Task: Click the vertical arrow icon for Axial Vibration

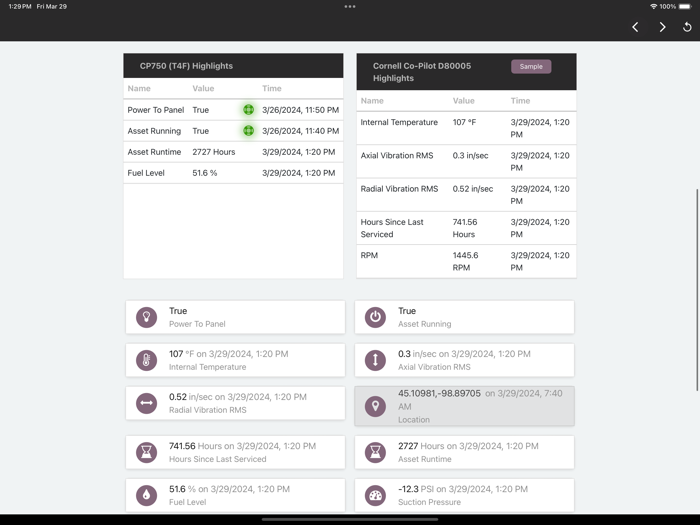Action: [375, 360]
